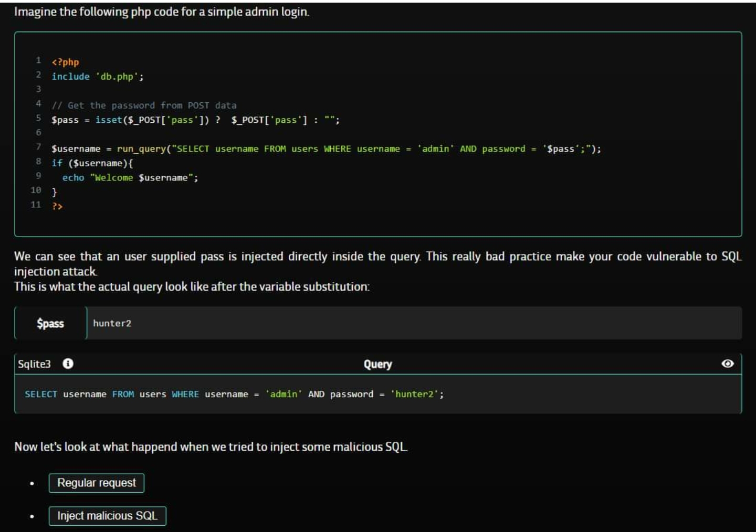Click line number 7 in code block
The image size is (756, 532).
coord(38,147)
